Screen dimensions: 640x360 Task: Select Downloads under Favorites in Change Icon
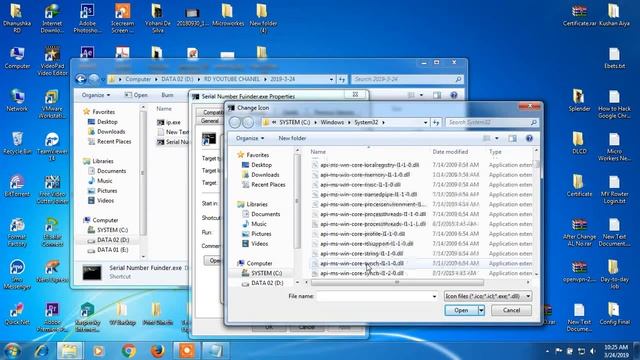[x=265, y=175]
